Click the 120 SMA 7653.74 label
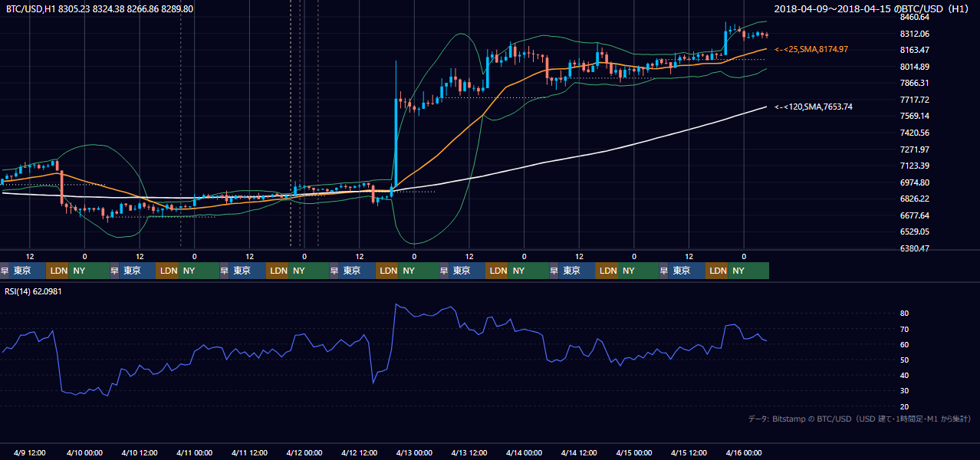980x460 pixels. [814, 107]
